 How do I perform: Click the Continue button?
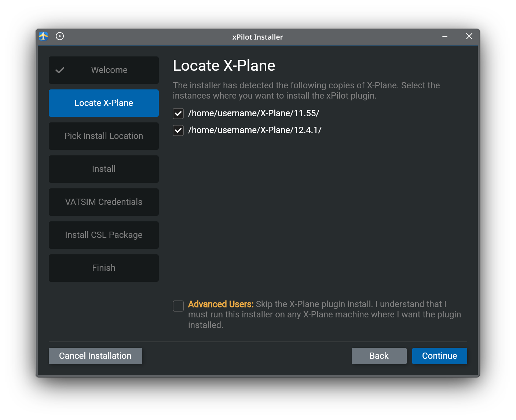(x=439, y=356)
